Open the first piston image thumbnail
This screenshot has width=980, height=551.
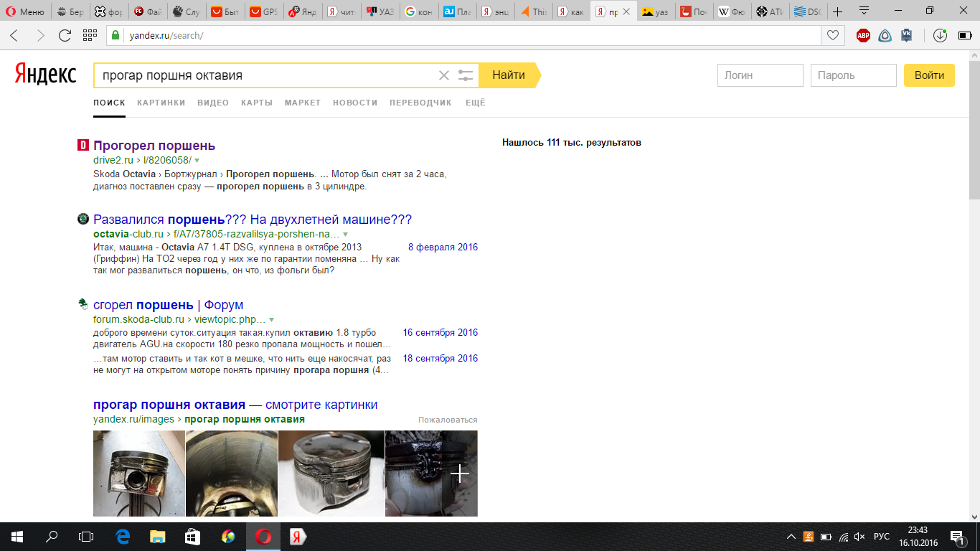coord(139,474)
